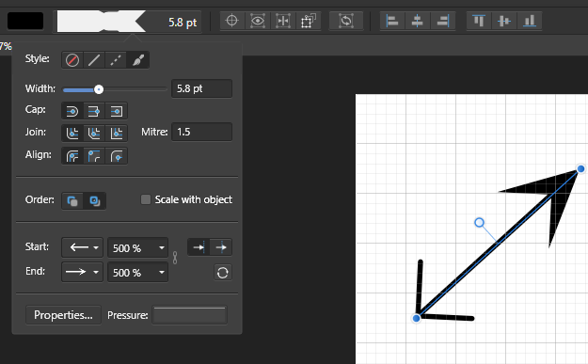Click the Mitre value field 1.5

(x=201, y=132)
